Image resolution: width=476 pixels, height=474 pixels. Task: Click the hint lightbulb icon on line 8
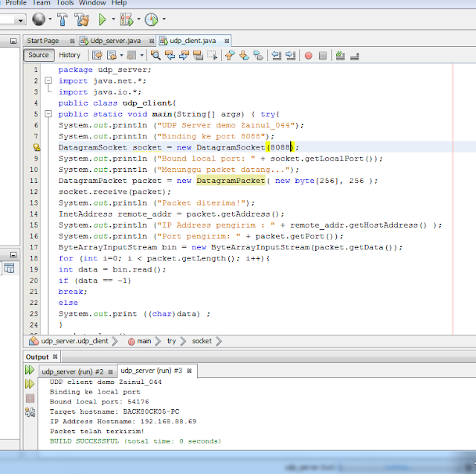pyautogui.click(x=36, y=147)
